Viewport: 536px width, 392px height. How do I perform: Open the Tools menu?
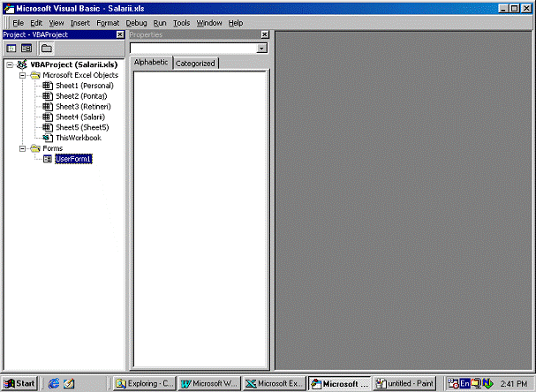(x=181, y=22)
